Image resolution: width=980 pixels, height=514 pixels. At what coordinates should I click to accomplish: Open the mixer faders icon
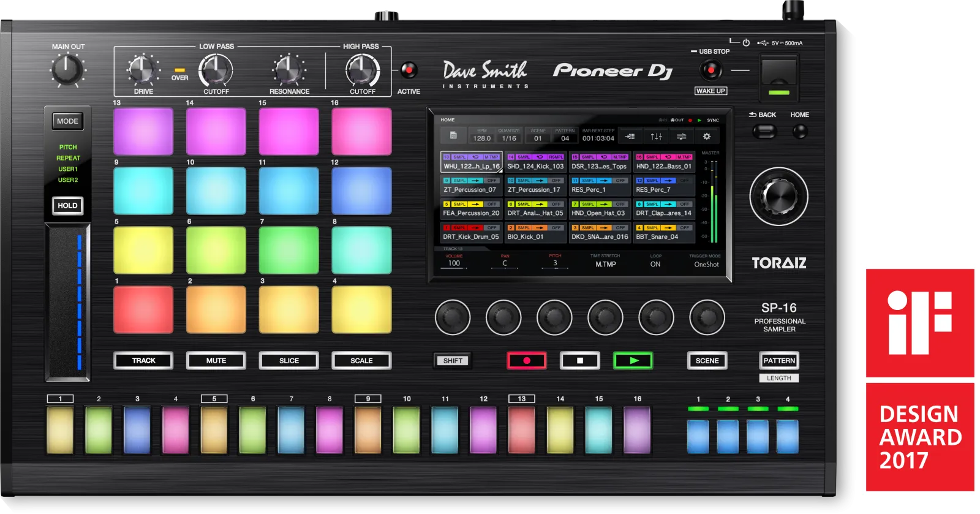point(656,136)
